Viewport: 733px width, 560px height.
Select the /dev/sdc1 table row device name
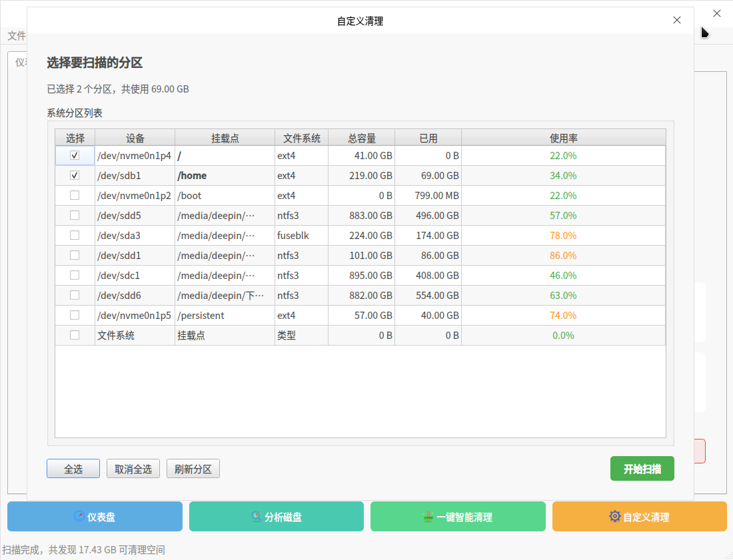coord(119,275)
